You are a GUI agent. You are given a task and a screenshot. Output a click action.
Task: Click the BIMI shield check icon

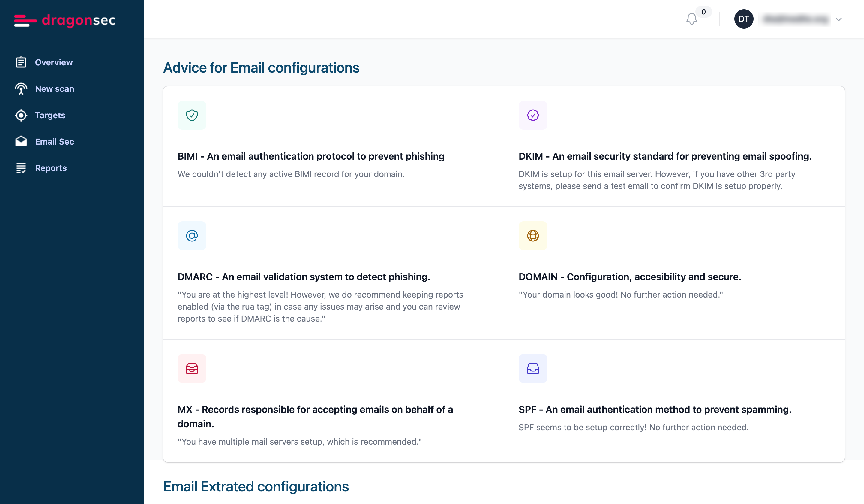(192, 115)
